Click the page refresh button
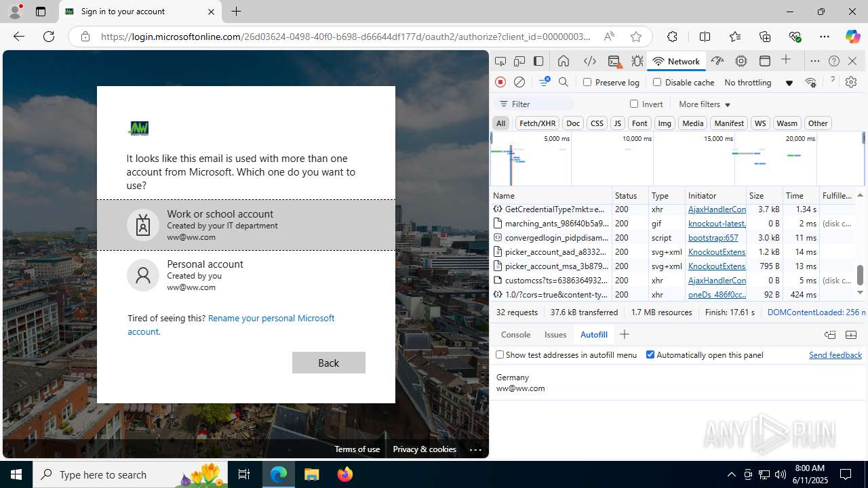Screen dimensions: 868x488 [x=49, y=37]
